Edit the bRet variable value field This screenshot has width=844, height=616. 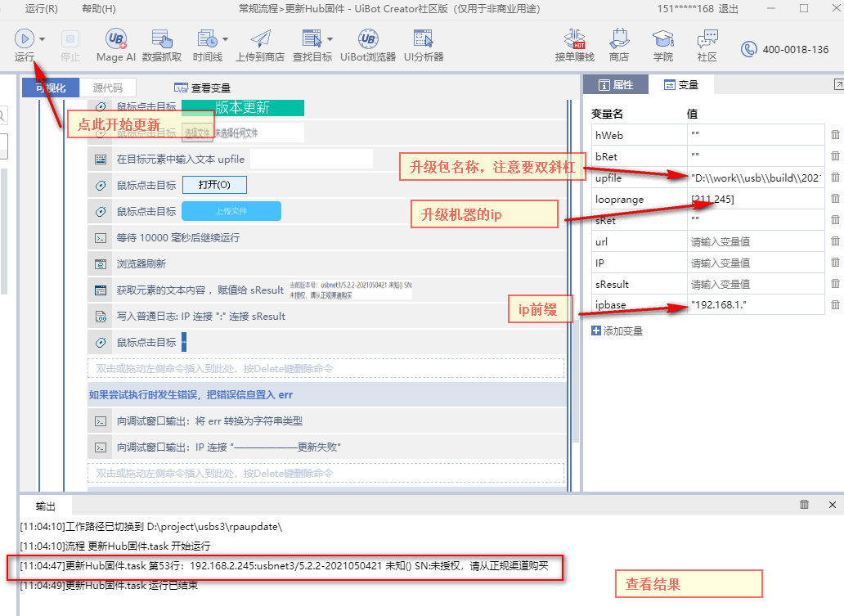756,155
